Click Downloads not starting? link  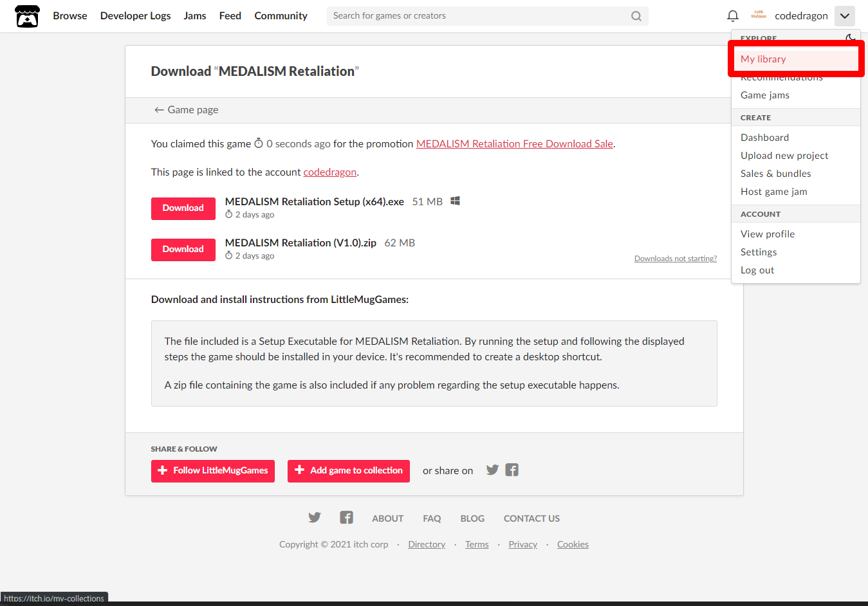[676, 259]
